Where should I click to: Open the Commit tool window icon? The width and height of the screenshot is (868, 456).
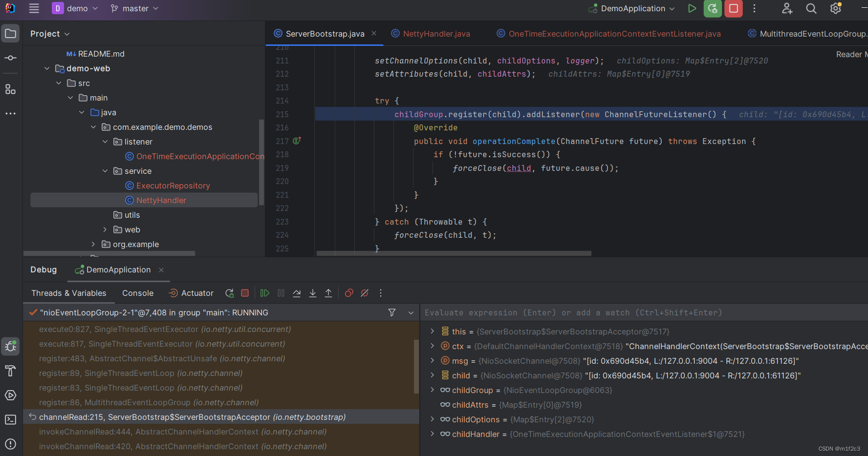click(x=10, y=58)
